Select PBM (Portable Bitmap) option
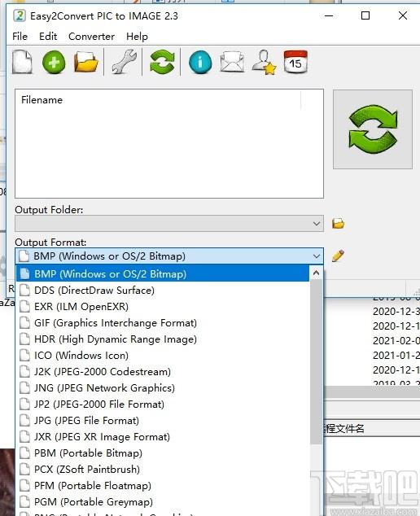The height and width of the screenshot is (516, 420). (163, 453)
